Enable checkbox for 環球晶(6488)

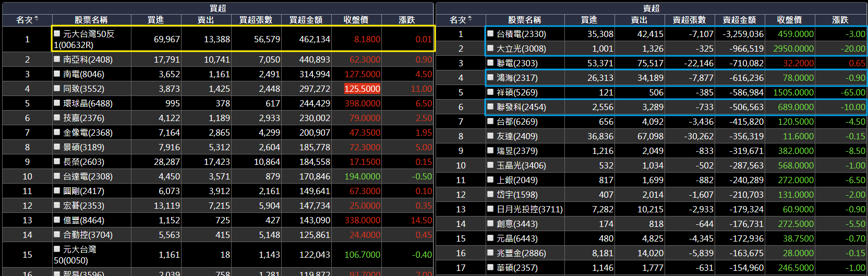[x=57, y=103]
